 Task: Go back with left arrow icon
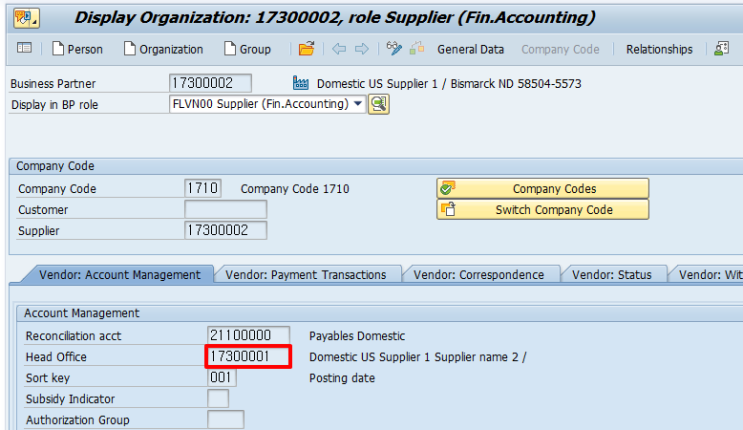point(339,49)
